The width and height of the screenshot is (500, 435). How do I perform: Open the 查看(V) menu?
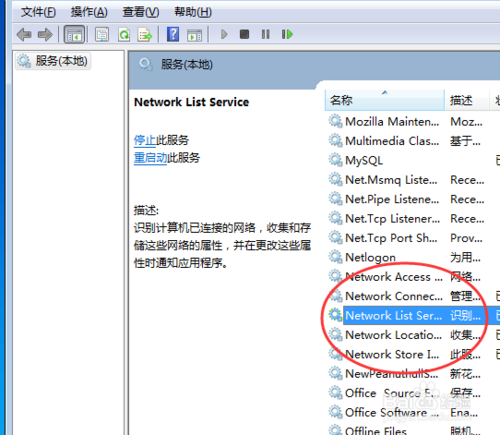[x=141, y=12]
